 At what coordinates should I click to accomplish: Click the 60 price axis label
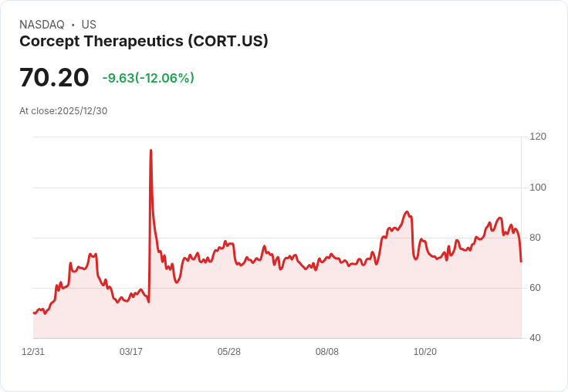pos(535,288)
